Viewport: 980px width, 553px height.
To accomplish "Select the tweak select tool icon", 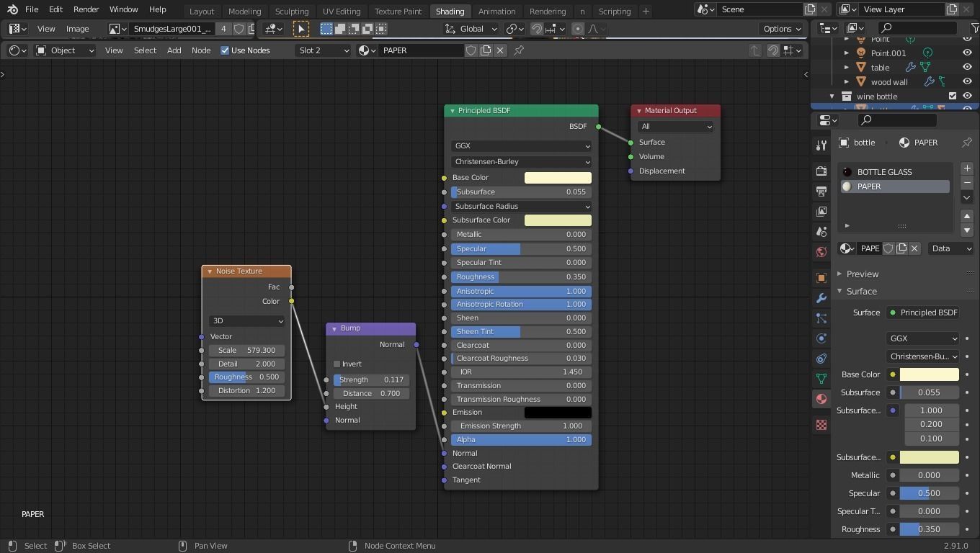I will pyautogui.click(x=301, y=29).
